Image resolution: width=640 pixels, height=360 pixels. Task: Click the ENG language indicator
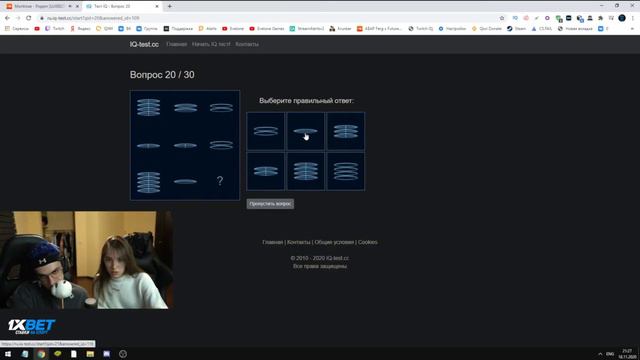point(610,354)
